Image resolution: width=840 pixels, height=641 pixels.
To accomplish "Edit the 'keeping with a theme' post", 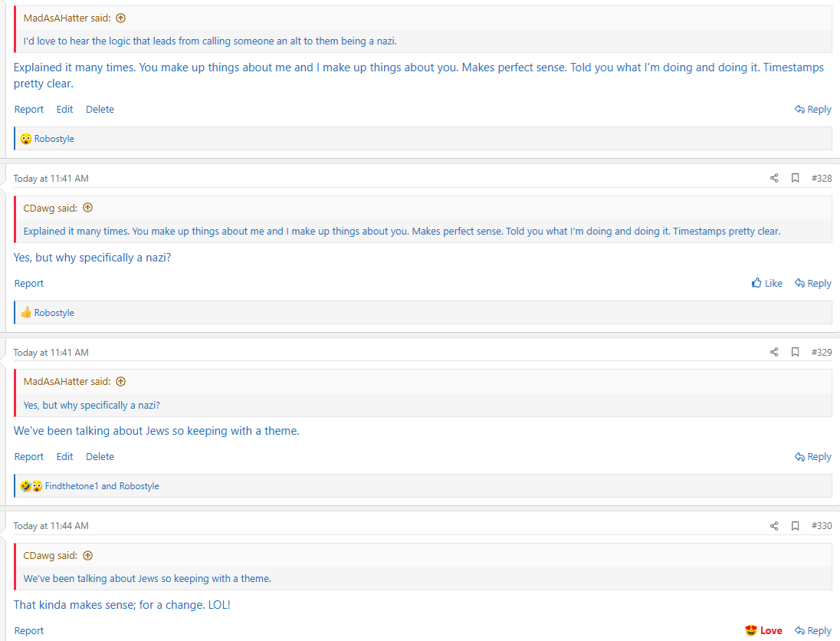I will [65, 457].
